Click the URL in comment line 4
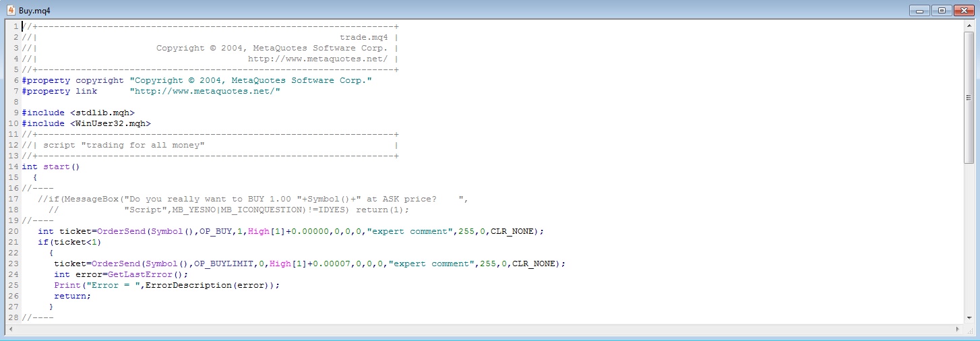 point(318,59)
